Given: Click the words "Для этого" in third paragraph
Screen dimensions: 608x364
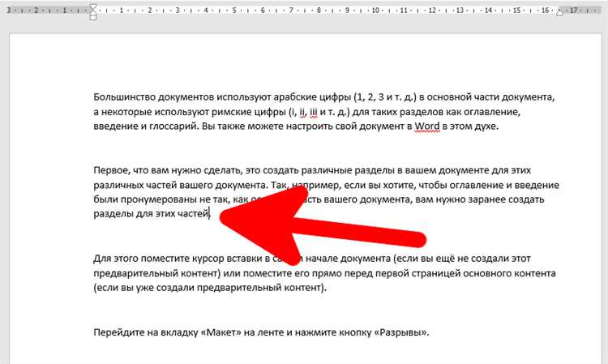Looking at the screenshot, I should [x=116, y=259].
